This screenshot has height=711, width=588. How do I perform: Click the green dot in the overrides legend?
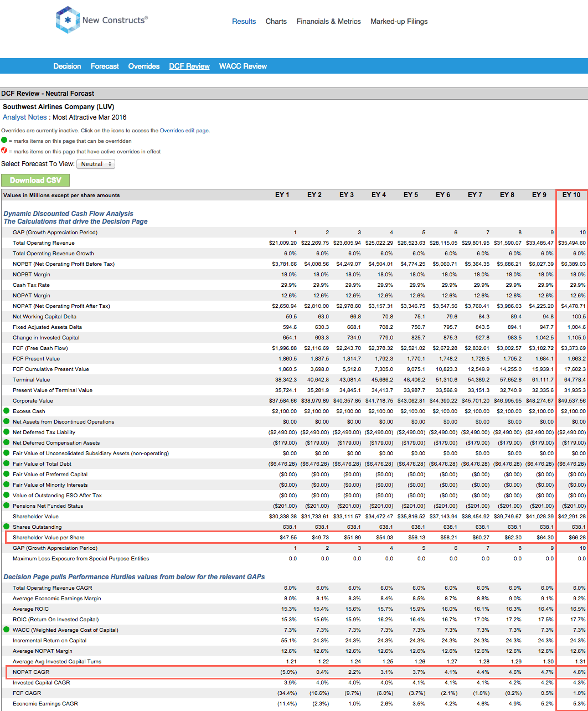pyautogui.click(x=4, y=141)
